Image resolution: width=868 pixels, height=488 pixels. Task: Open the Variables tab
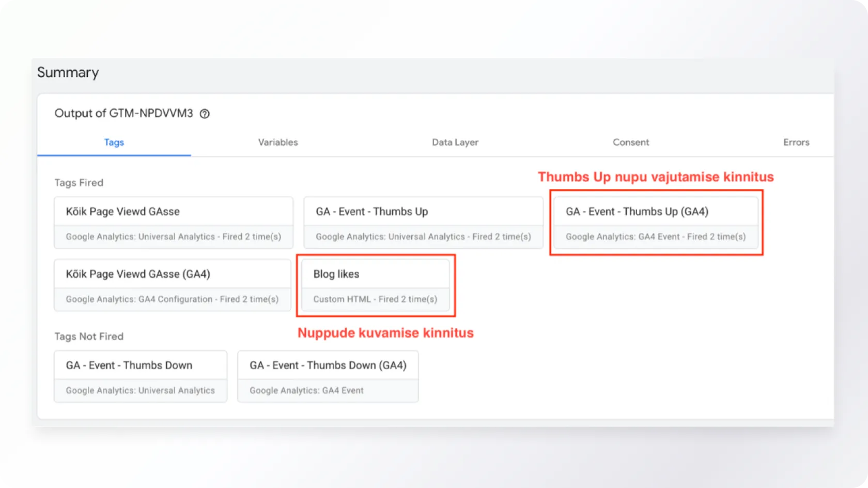pyautogui.click(x=278, y=143)
